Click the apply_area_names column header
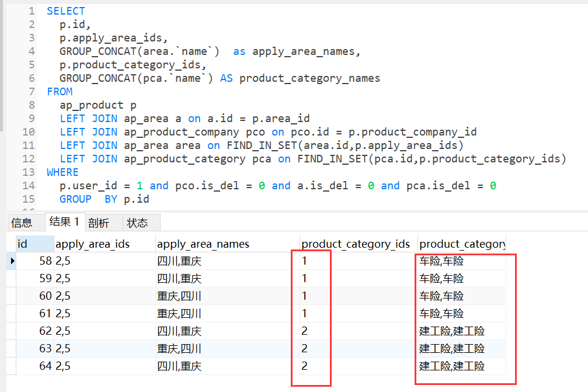Viewport: 588px width, 392px height. pyautogui.click(x=227, y=244)
